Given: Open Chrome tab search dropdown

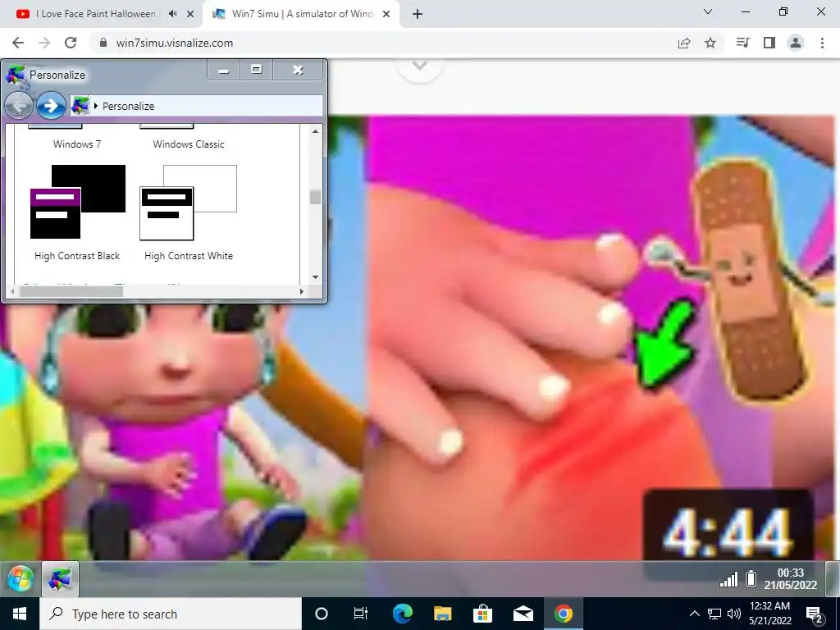Looking at the screenshot, I should point(708,11).
